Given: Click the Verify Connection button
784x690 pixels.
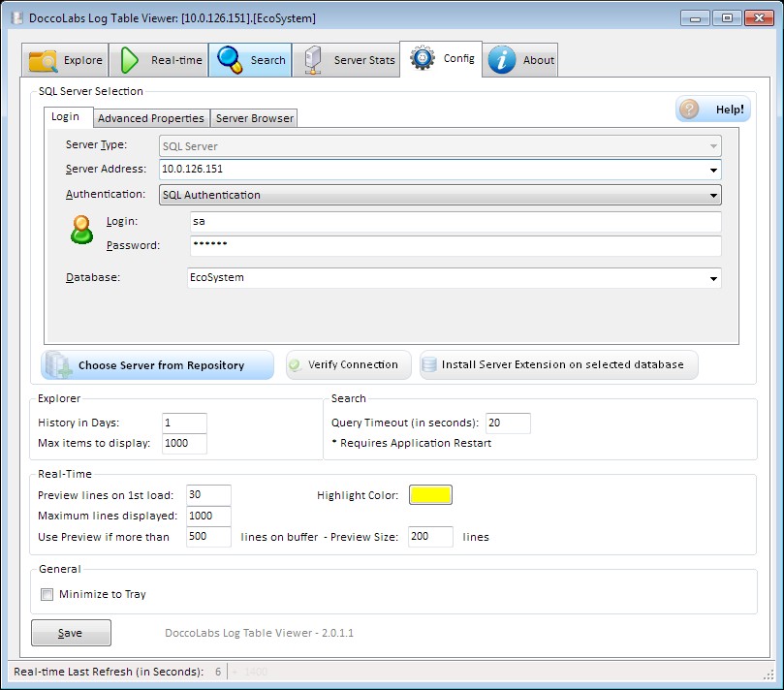Looking at the screenshot, I should coord(349,365).
